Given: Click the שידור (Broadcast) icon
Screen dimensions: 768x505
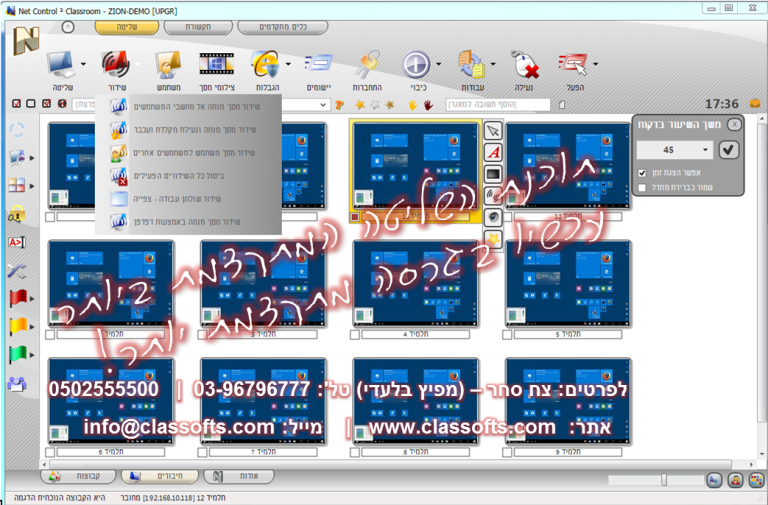Looking at the screenshot, I should (x=115, y=65).
